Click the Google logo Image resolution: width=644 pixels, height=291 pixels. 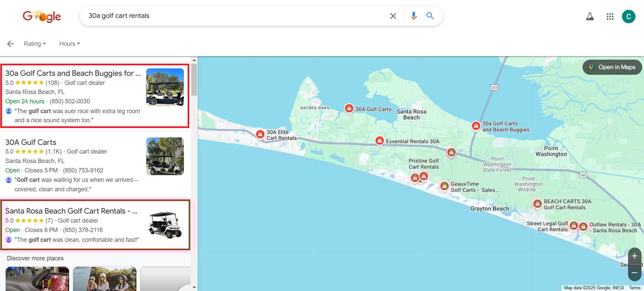tap(42, 16)
